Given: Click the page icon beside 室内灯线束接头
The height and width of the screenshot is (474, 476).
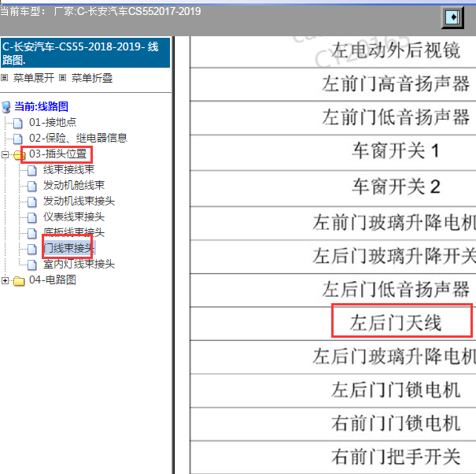Looking at the screenshot, I should pos(32,265).
